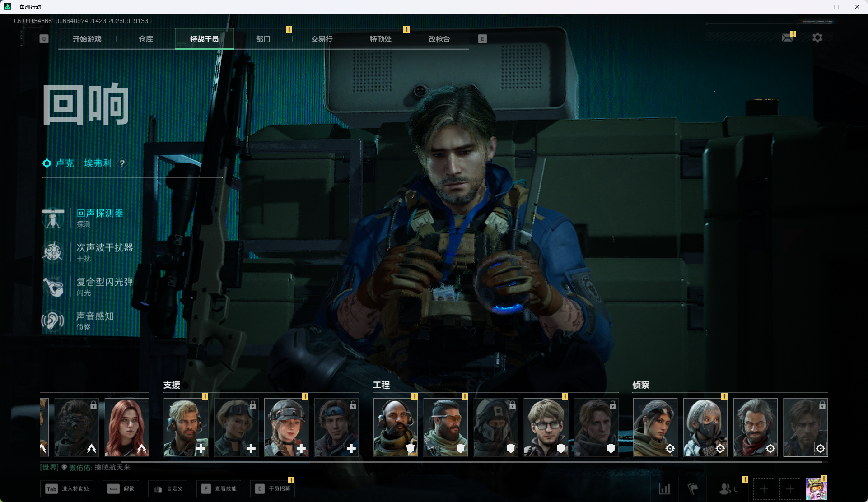Select the locked hooded masked engineer portrait
868x502 pixels.
click(x=496, y=427)
